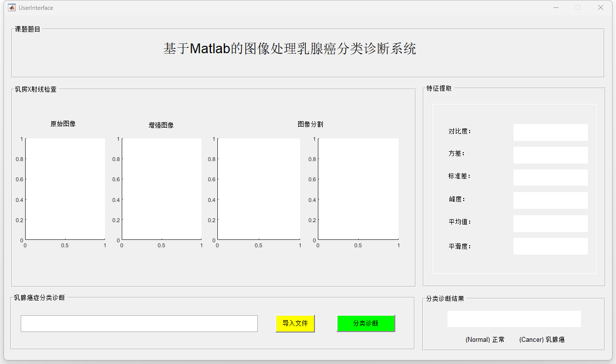This screenshot has width=616, height=364.
Task: Minimize the UserInterface window
Action: pyautogui.click(x=556, y=7)
